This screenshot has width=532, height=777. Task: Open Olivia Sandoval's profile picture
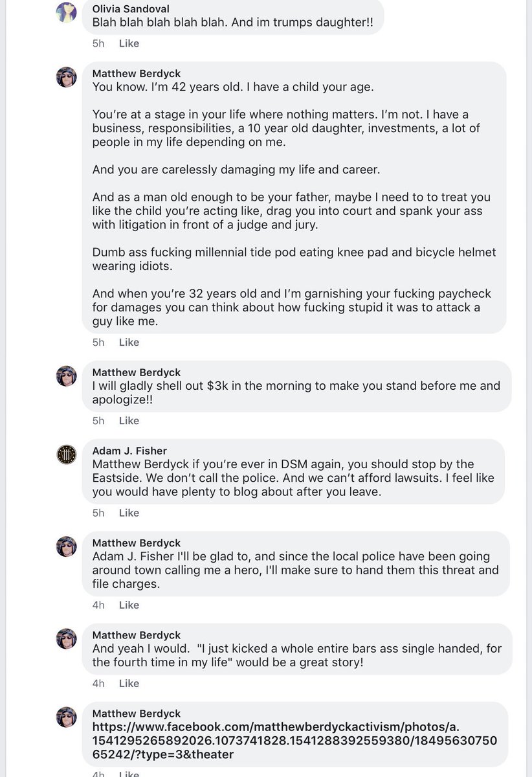click(x=67, y=12)
